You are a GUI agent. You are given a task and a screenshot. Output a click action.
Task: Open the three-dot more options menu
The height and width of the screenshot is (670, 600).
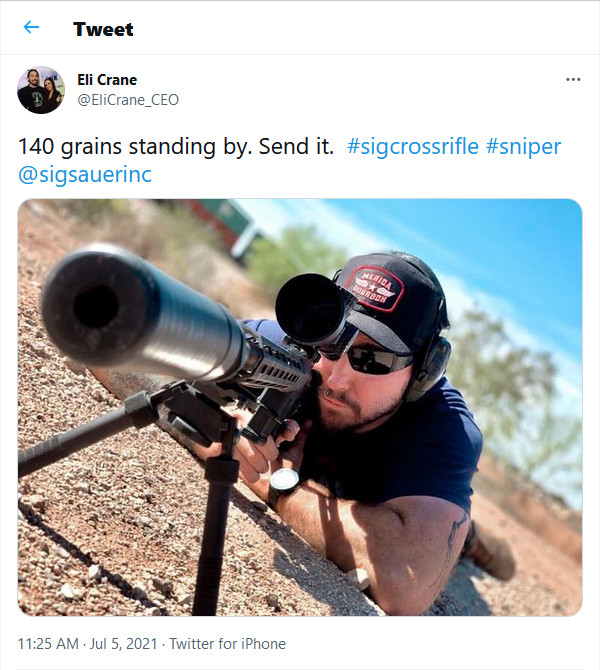click(x=573, y=79)
